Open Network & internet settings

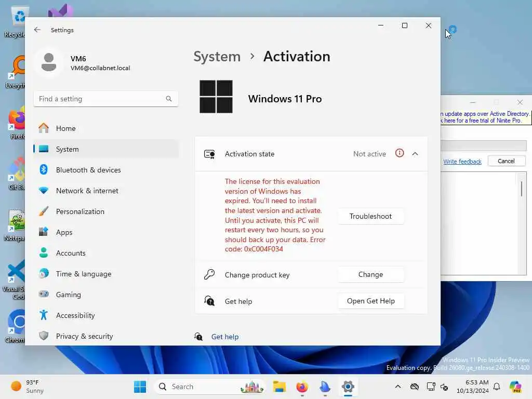(x=106, y=191)
